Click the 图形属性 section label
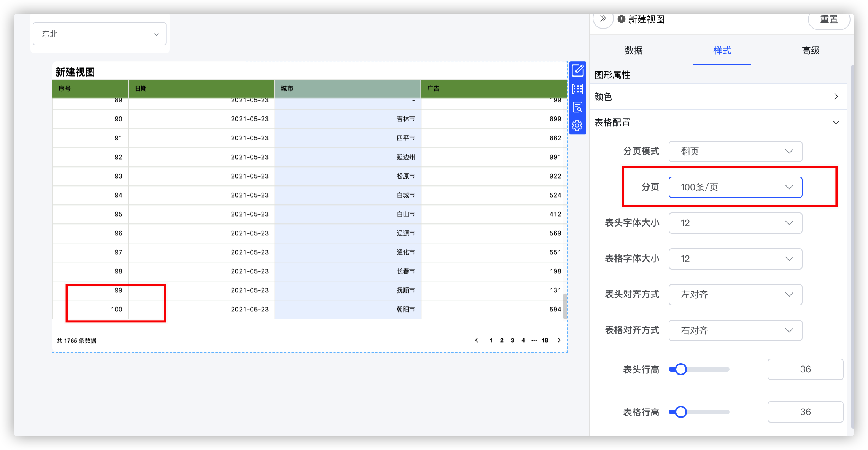The image size is (868, 450). click(612, 75)
